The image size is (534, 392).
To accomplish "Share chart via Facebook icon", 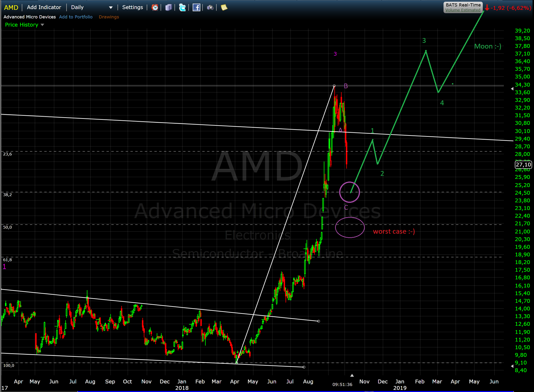I will pos(196,7).
